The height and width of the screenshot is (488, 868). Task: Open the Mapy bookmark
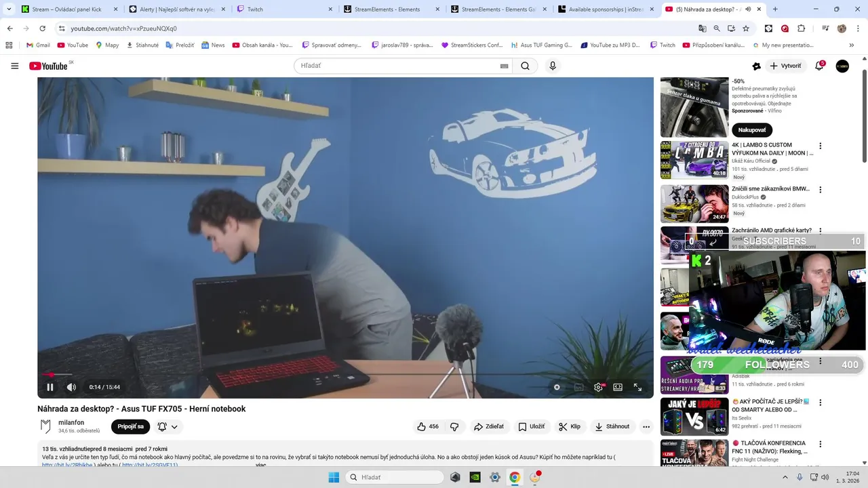[107, 45]
